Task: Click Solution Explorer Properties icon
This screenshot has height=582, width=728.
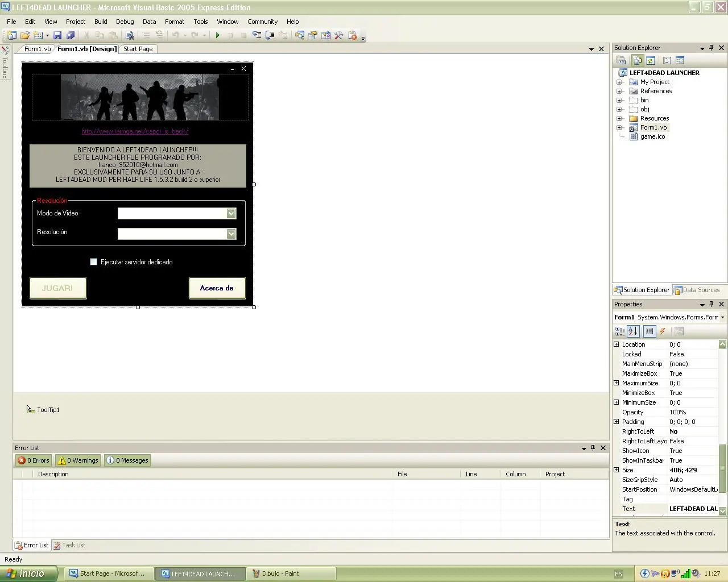Action: pyautogui.click(x=622, y=60)
